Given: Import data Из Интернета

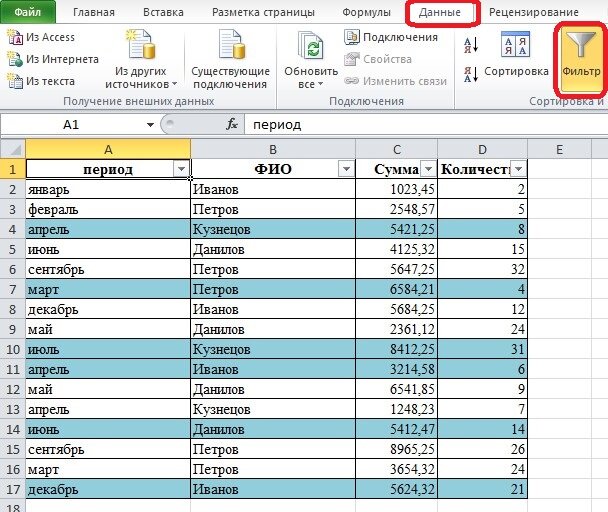Looking at the screenshot, I should coord(53,59).
